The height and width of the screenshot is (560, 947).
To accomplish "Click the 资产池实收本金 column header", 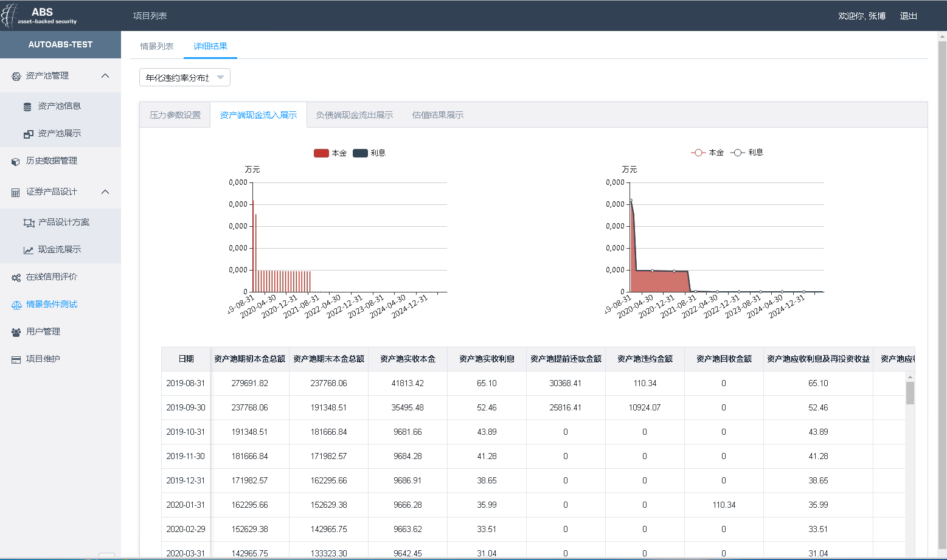I will point(408,359).
